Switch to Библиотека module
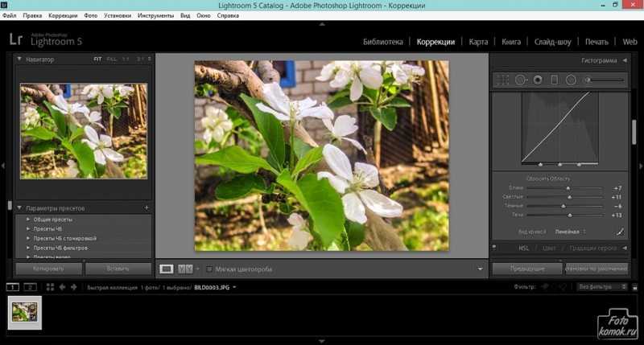 [383, 42]
